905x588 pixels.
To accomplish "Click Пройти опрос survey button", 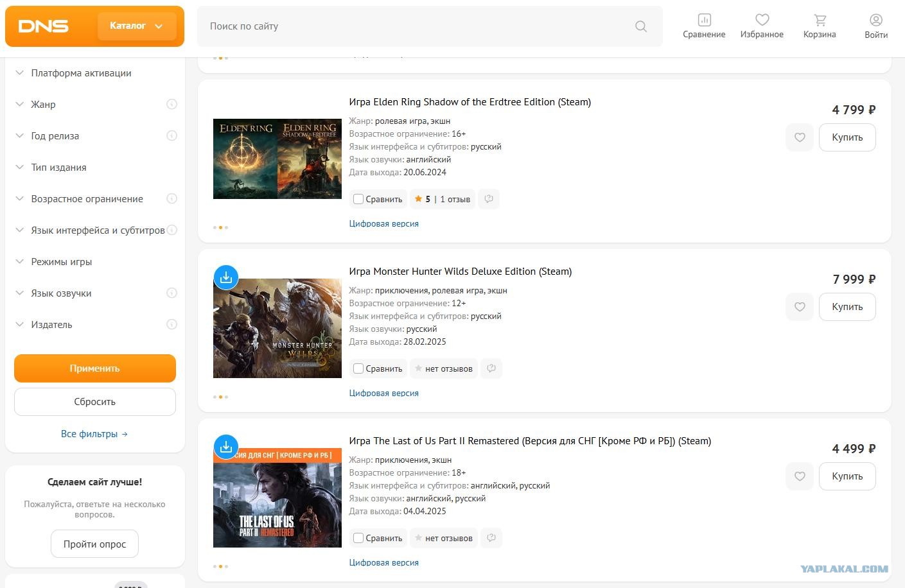I will pos(94,544).
